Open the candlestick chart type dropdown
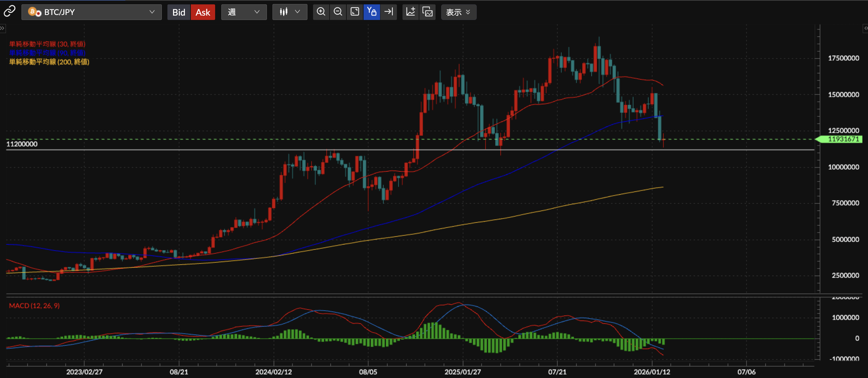Viewport: 868px width, 378px height. (x=289, y=12)
